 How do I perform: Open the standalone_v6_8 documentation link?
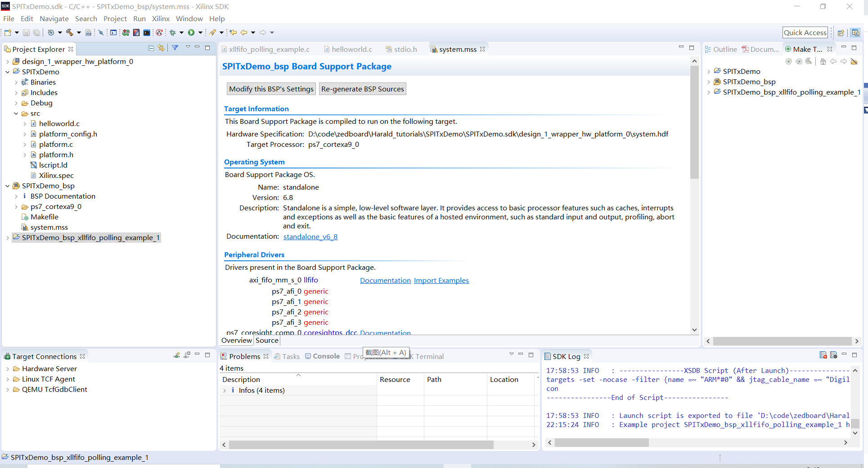310,237
